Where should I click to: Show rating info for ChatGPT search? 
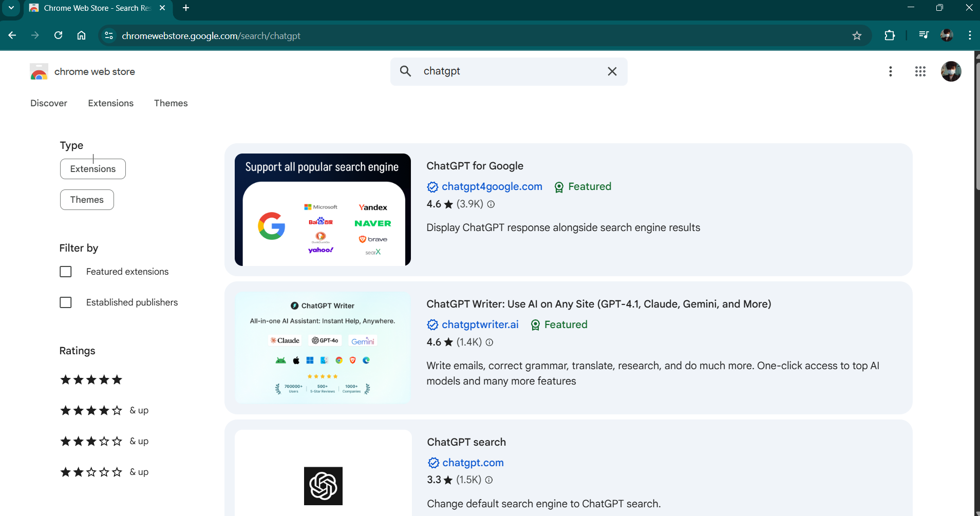pyautogui.click(x=489, y=480)
